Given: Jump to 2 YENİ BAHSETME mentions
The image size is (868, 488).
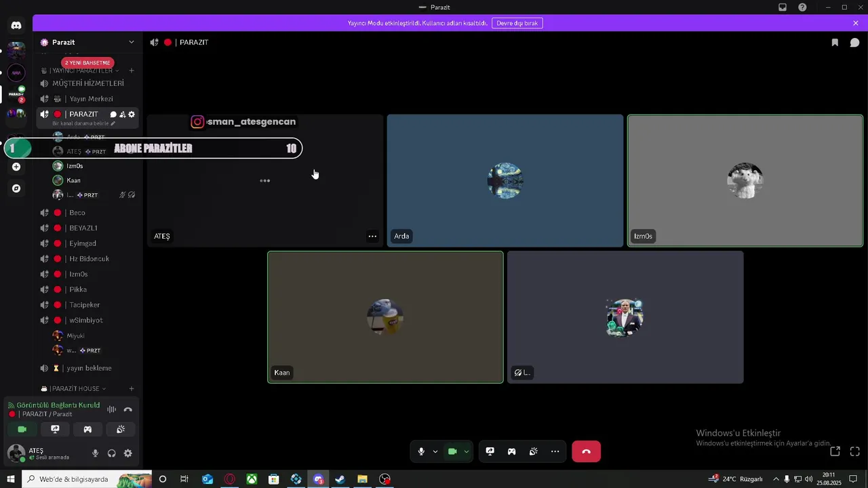Looking at the screenshot, I should 87,62.
